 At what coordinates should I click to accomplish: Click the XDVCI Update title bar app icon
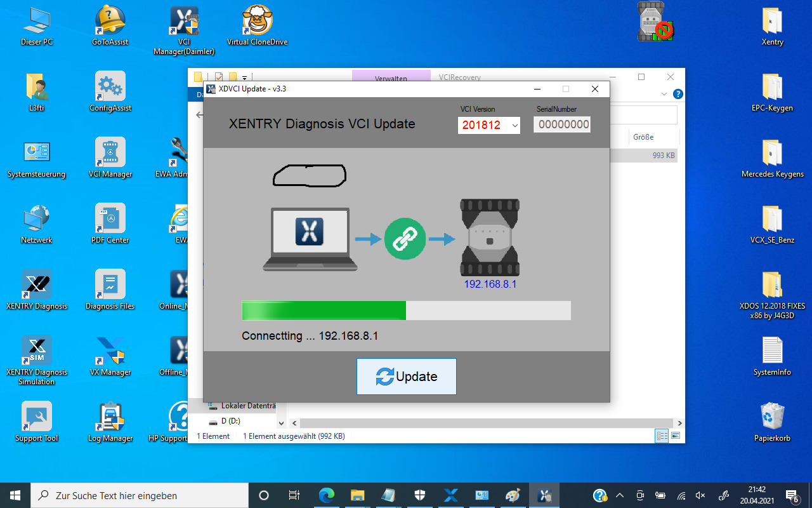211,89
